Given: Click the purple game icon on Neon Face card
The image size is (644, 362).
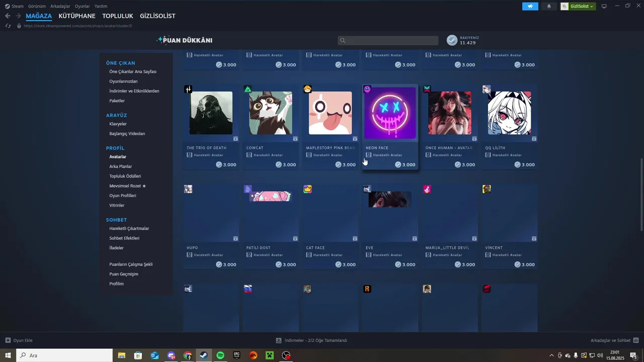Looking at the screenshot, I should coord(367,89).
